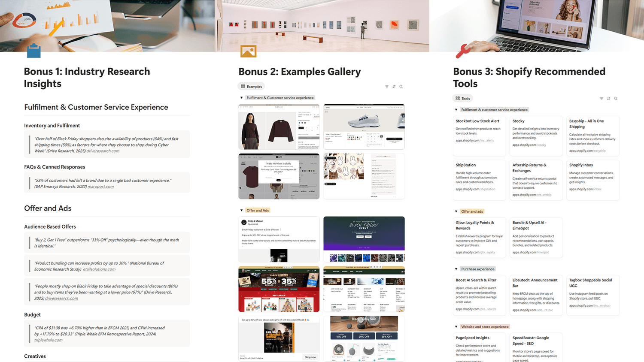Click sort icon in Tools database toolbar
Screen dimensions: 644x362
tap(609, 99)
